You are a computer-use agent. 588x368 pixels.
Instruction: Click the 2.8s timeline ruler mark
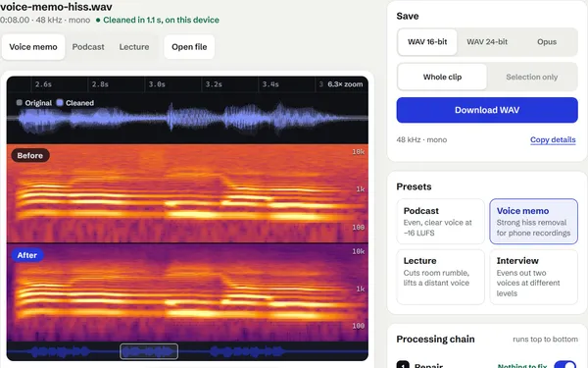(x=100, y=84)
